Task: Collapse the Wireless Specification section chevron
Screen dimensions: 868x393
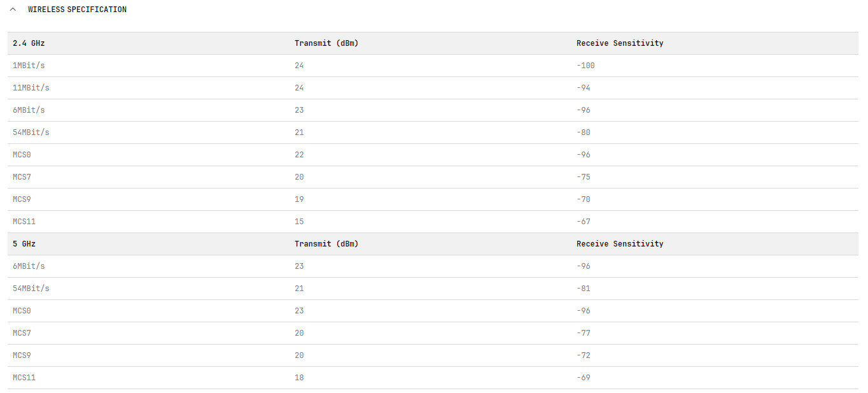Action: pos(13,10)
